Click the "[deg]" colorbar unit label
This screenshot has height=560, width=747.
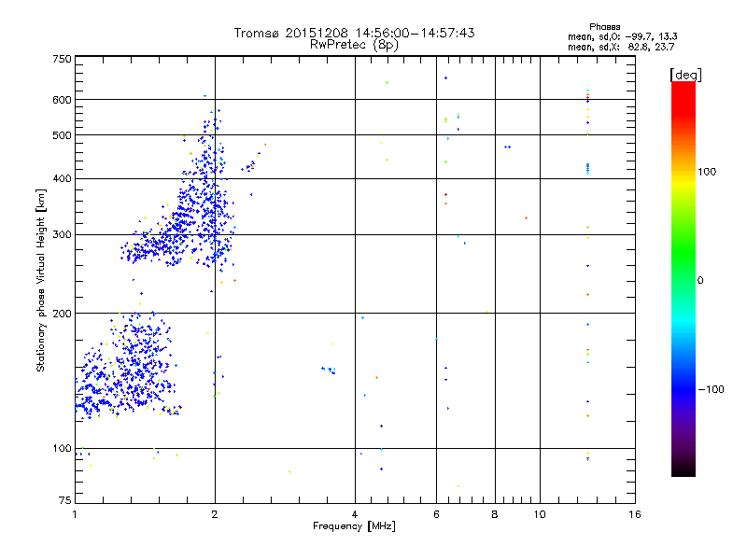pyautogui.click(x=685, y=75)
